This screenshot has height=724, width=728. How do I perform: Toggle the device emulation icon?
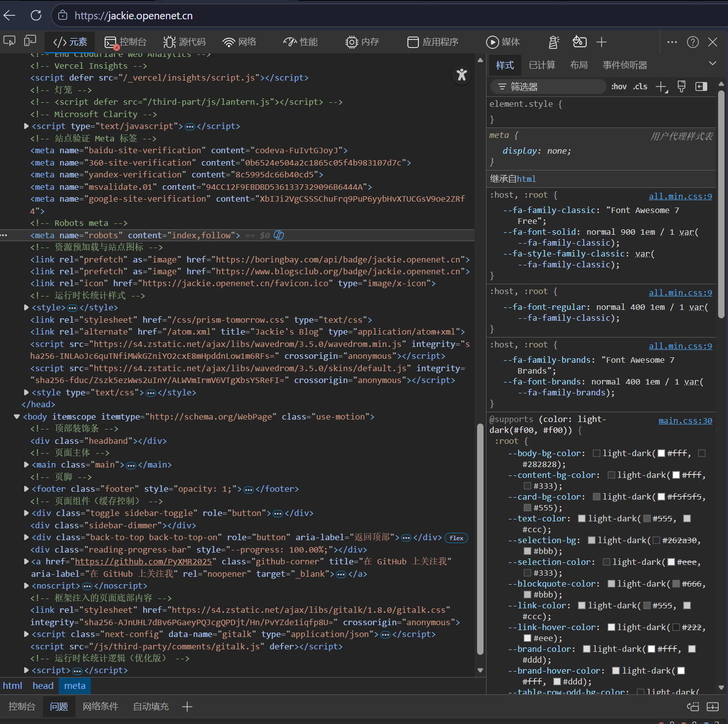pyautogui.click(x=31, y=42)
